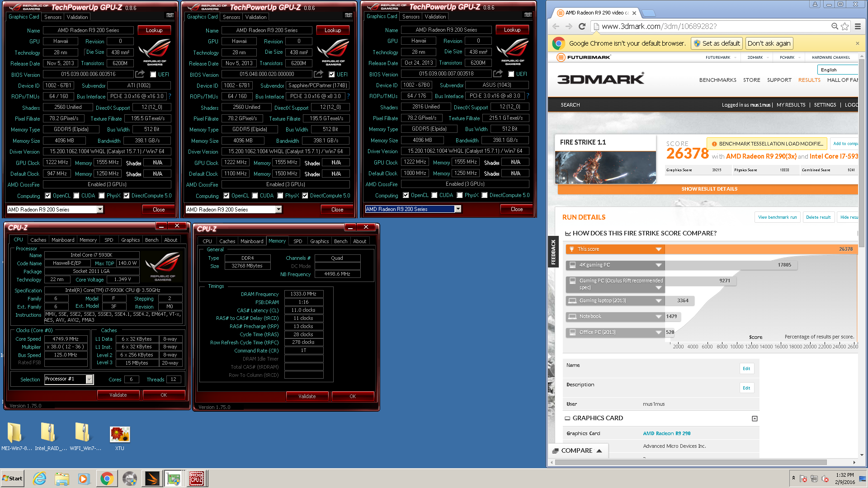868x488 pixels.
Task: Open Windows Explorer from taskbar
Action: coord(62,479)
